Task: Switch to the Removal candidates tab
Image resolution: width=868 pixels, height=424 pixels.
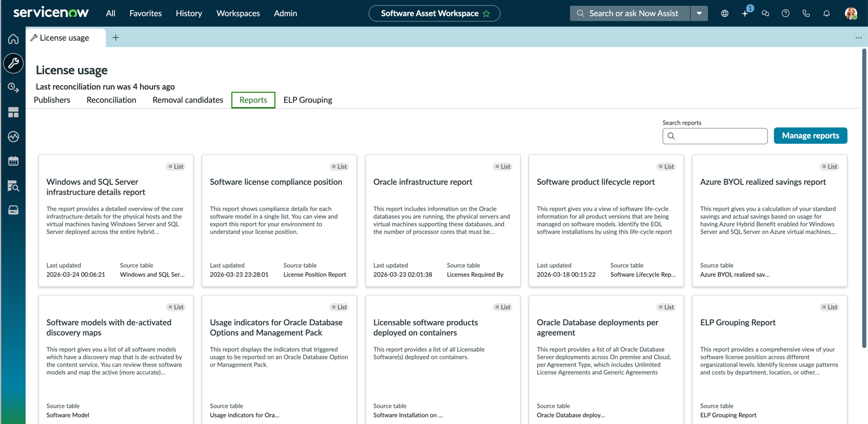Action: pyautogui.click(x=188, y=100)
